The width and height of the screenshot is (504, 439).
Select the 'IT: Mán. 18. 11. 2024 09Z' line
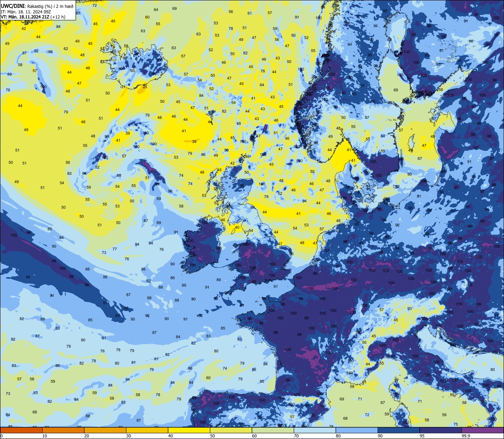click(x=27, y=11)
